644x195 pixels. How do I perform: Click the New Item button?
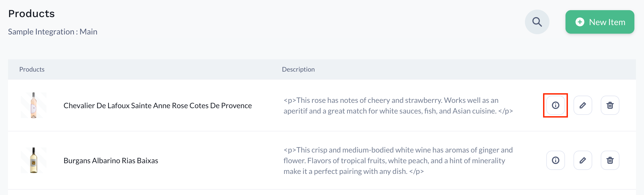tap(600, 22)
